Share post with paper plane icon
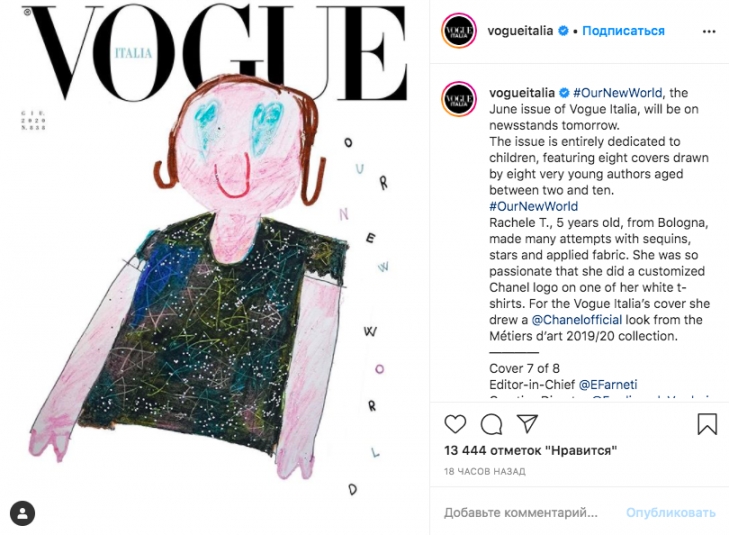 tap(528, 423)
